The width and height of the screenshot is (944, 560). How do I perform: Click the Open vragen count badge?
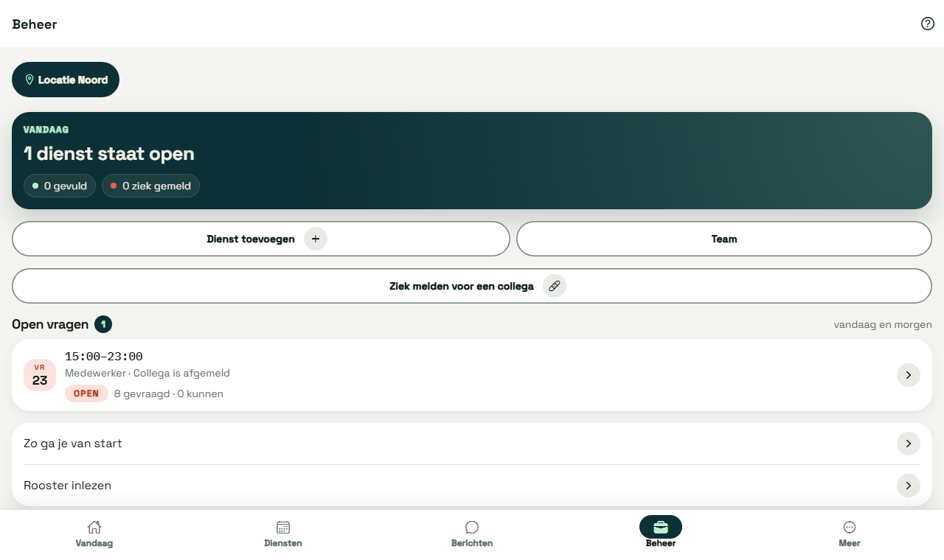tap(103, 324)
